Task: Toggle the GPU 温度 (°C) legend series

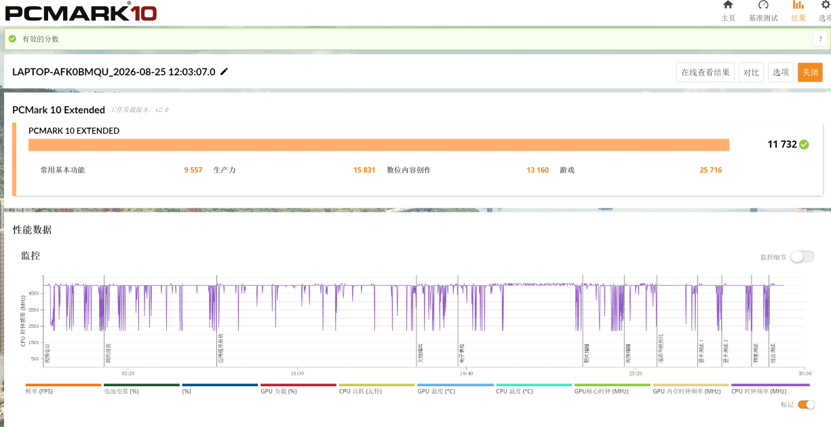Action: (455, 389)
